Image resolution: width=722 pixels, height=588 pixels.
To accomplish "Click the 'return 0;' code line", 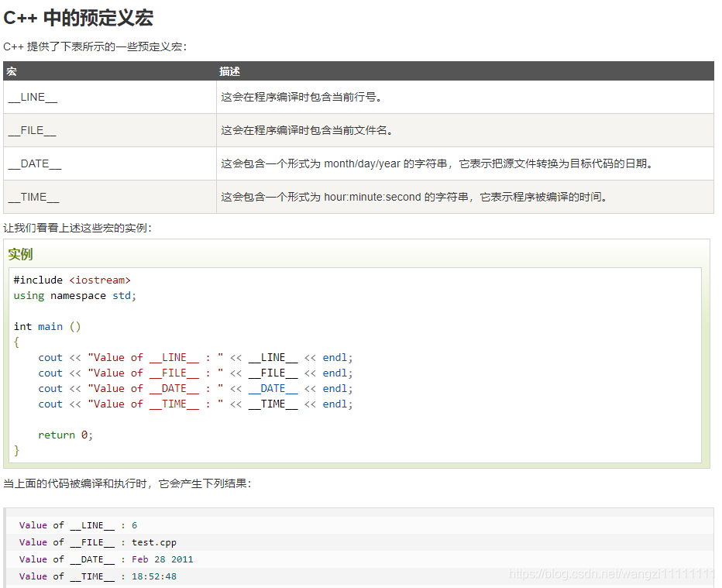I will [65, 435].
